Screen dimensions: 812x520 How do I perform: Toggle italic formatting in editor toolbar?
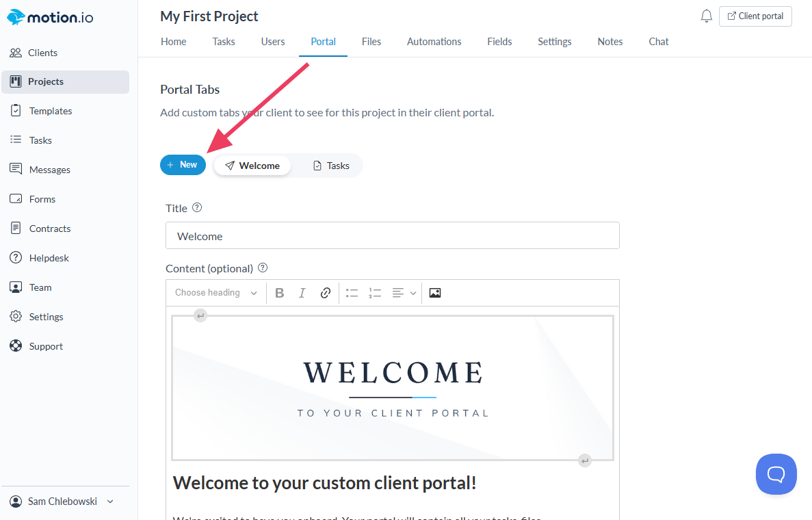(x=302, y=293)
